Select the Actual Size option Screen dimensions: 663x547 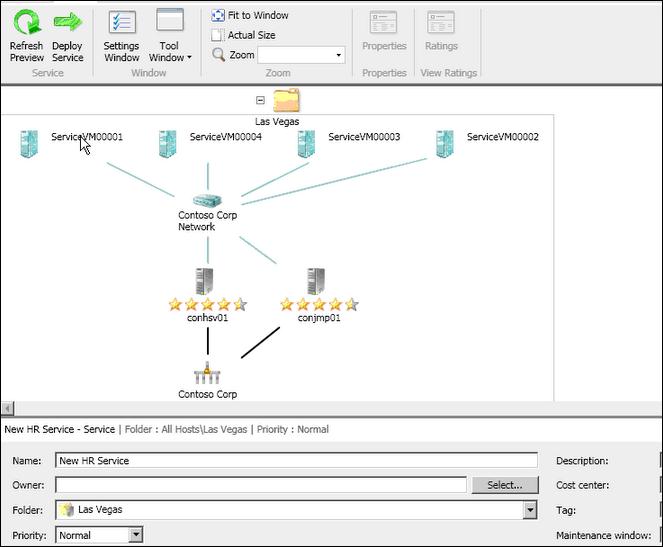[x=244, y=35]
